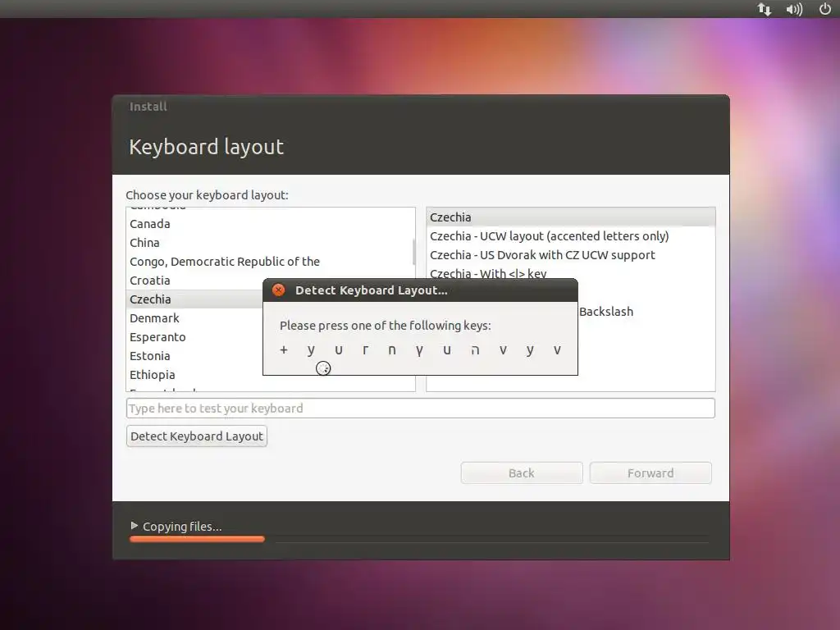Screen dimensions: 840x630
Task: Click the orange copying files progress bar
Action: coord(197,539)
